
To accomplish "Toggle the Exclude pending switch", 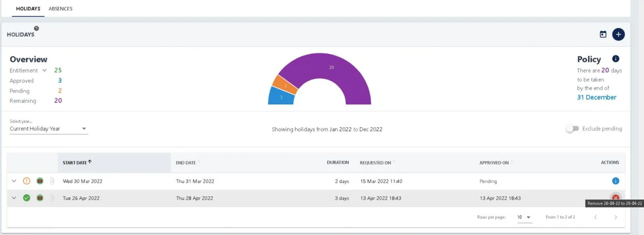I will [x=572, y=129].
